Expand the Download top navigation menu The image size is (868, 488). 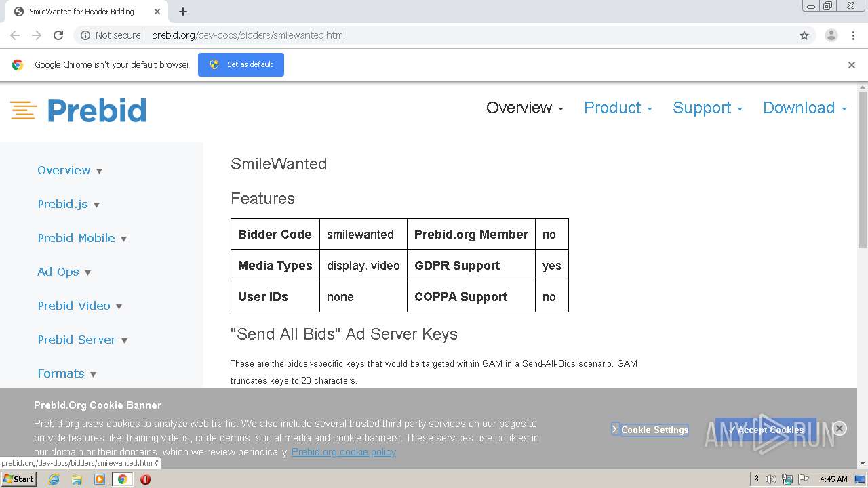(805, 108)
